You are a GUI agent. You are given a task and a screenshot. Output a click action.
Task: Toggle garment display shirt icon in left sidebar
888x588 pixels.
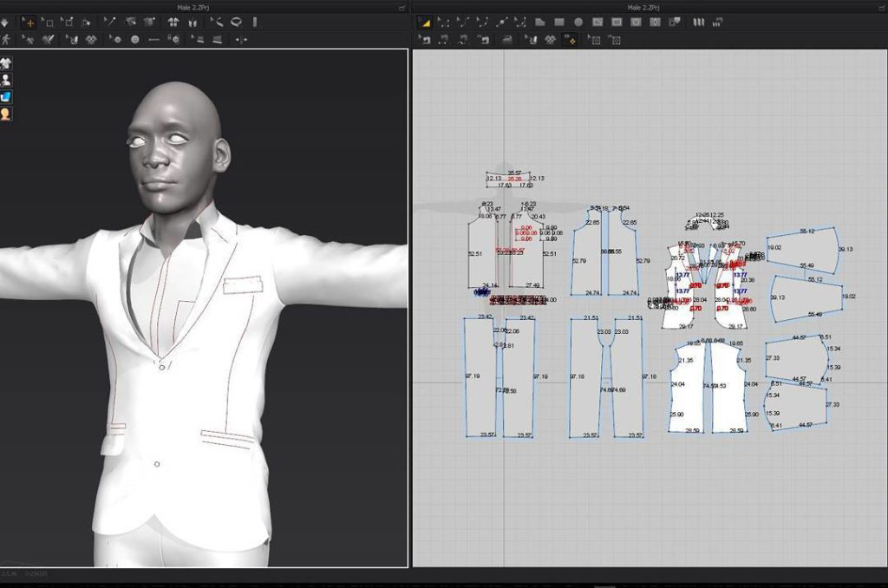pos(6,63)
